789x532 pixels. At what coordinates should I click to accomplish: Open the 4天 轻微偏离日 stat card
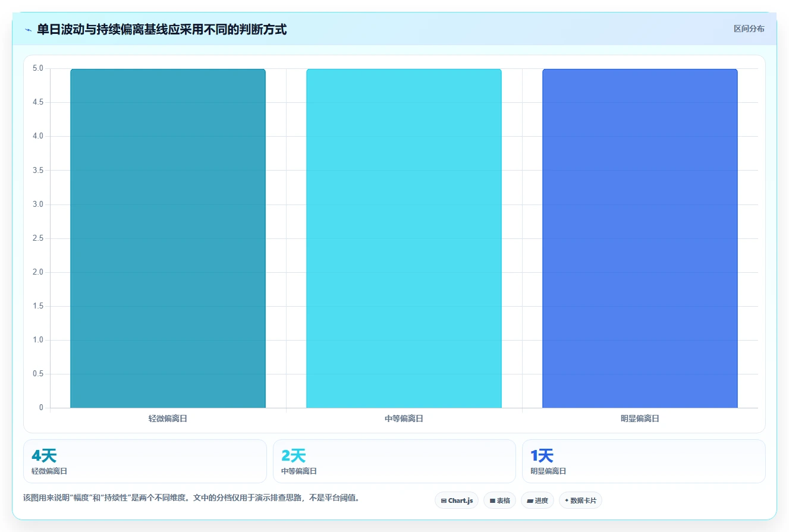[145, 461]
